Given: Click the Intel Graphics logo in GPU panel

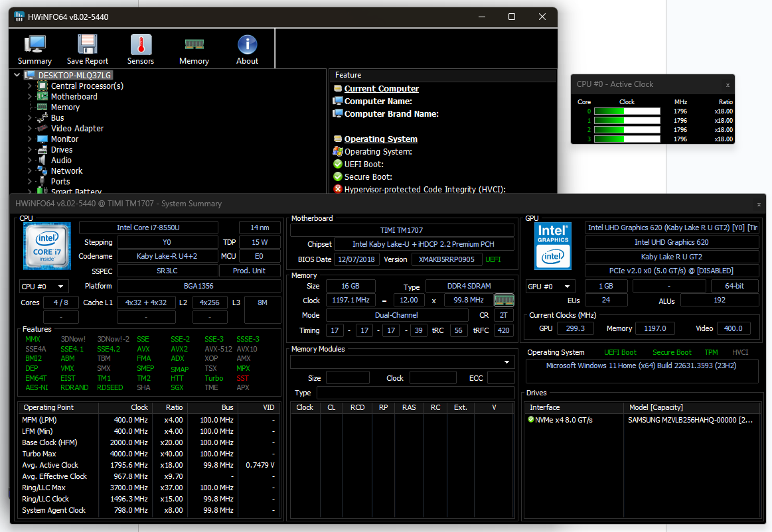Looking at the screenshot, I should [x=554, y=246].
